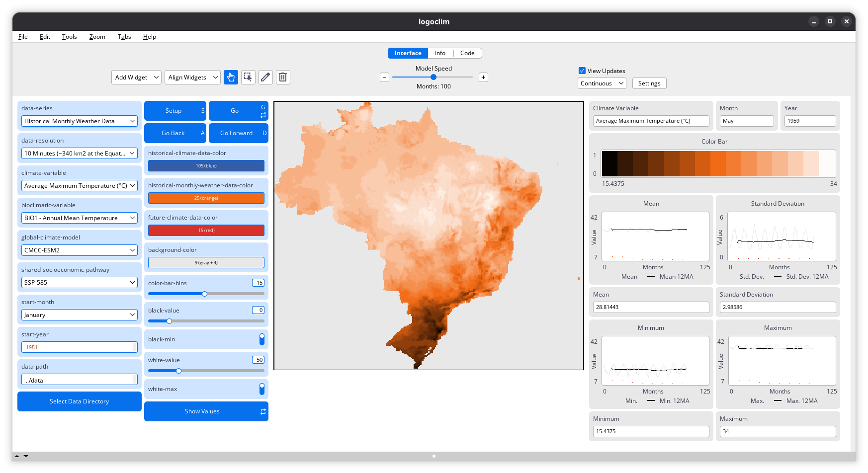Select the interact hand tool
Viewport: 868px width, 473px height.
pyautogui.click(x=231, y=77)
